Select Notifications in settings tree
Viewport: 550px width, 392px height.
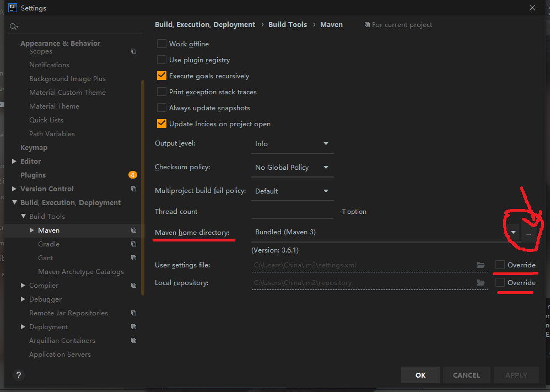tap(49, 65)
